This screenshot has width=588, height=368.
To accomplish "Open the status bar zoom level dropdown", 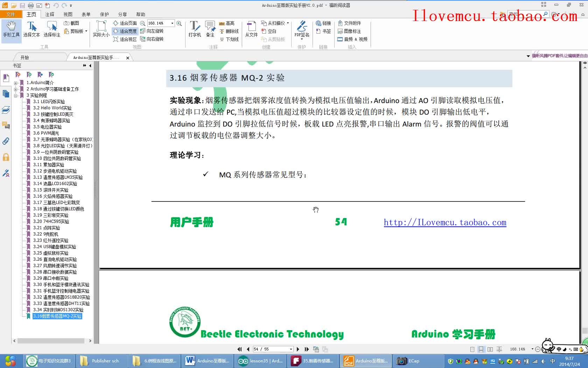I will tap(532, 349).
